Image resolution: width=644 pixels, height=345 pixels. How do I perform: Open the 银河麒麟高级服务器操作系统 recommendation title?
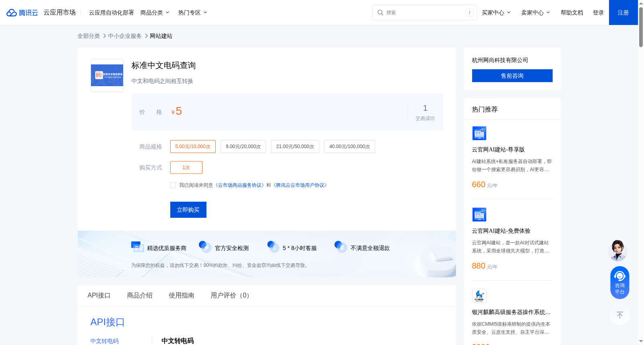click(511, 312)
